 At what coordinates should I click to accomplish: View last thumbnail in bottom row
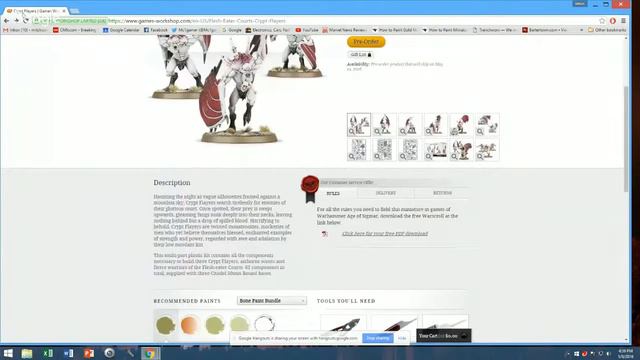tap(487, 149)
